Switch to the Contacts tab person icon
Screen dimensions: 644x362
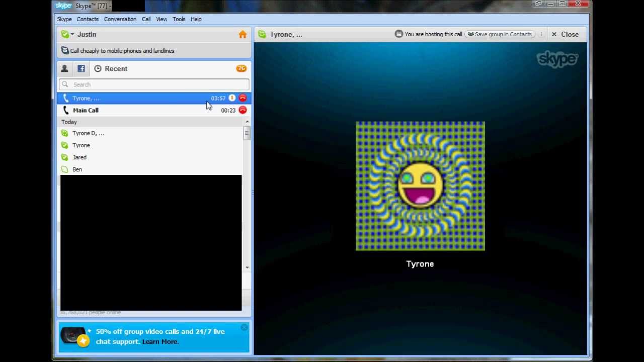pos(64,68)
